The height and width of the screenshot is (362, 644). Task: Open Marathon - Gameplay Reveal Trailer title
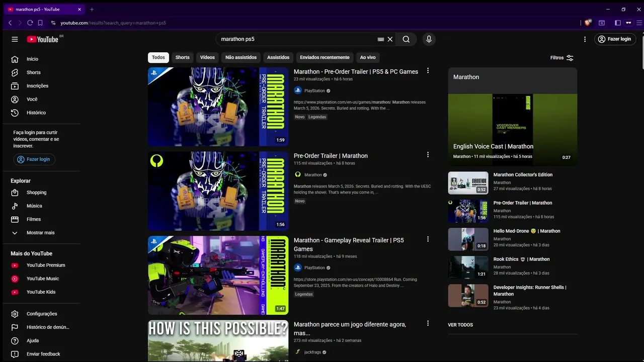[x=349, y=244]
